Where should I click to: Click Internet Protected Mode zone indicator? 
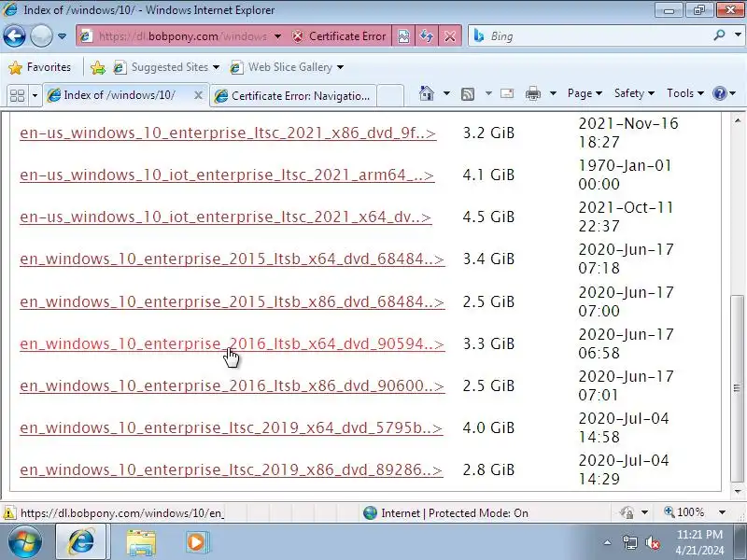(446, 512)
